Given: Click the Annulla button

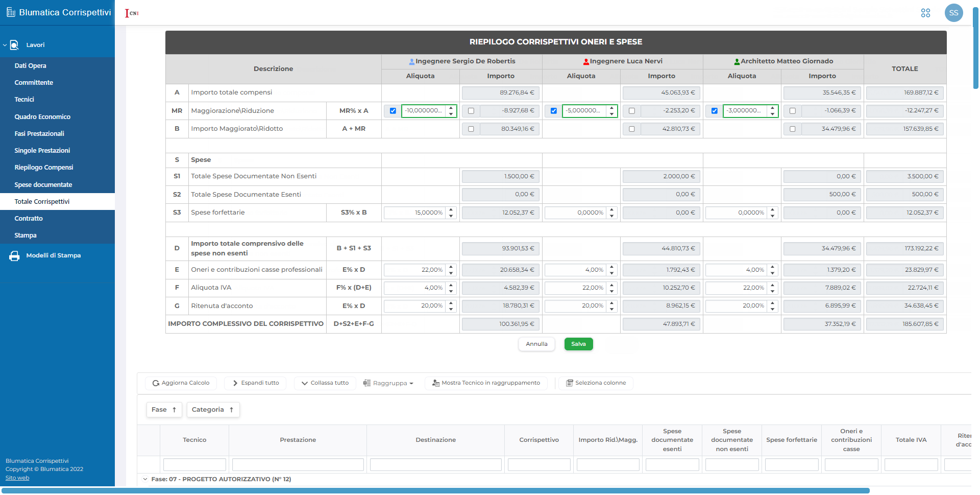Looking at the screenshot, I should (536, 344).
